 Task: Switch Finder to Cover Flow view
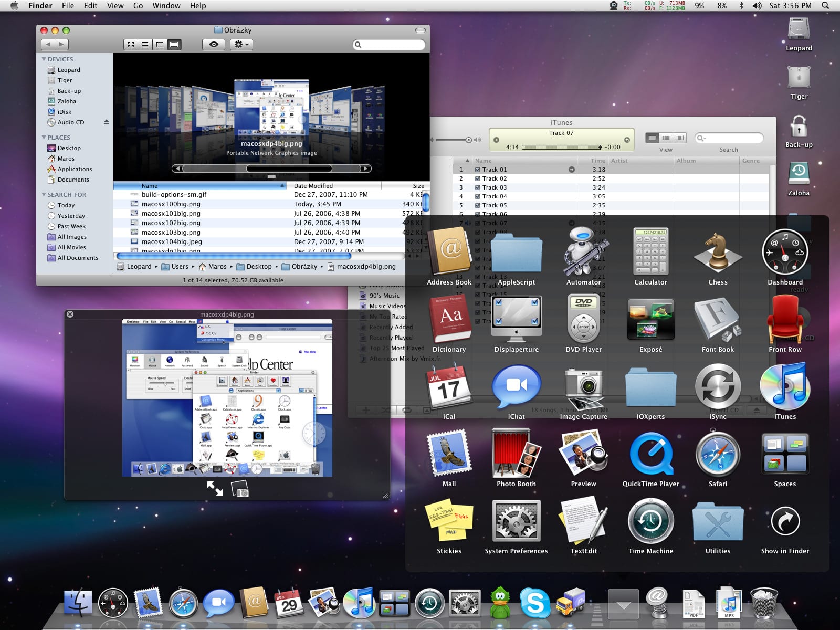coord(174,45)
